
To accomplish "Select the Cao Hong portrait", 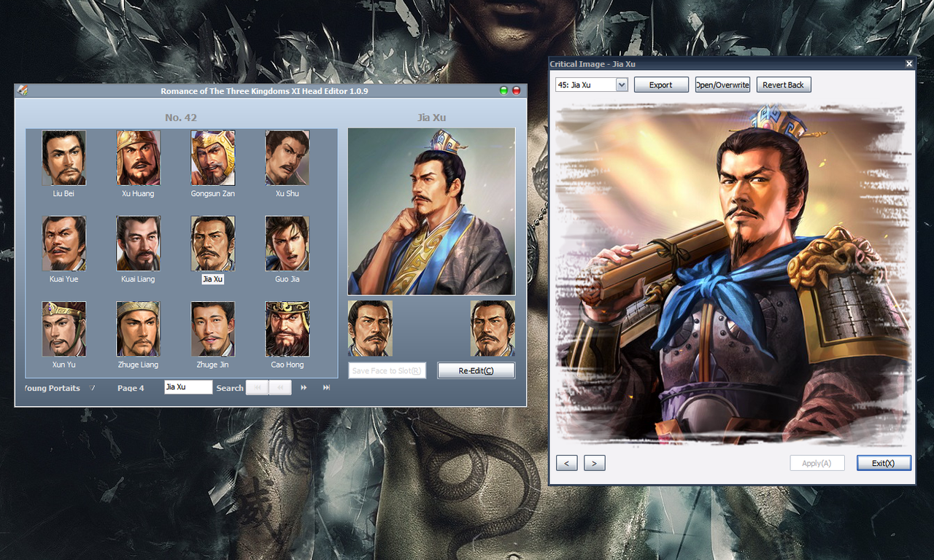I will (x=287, y=328).
